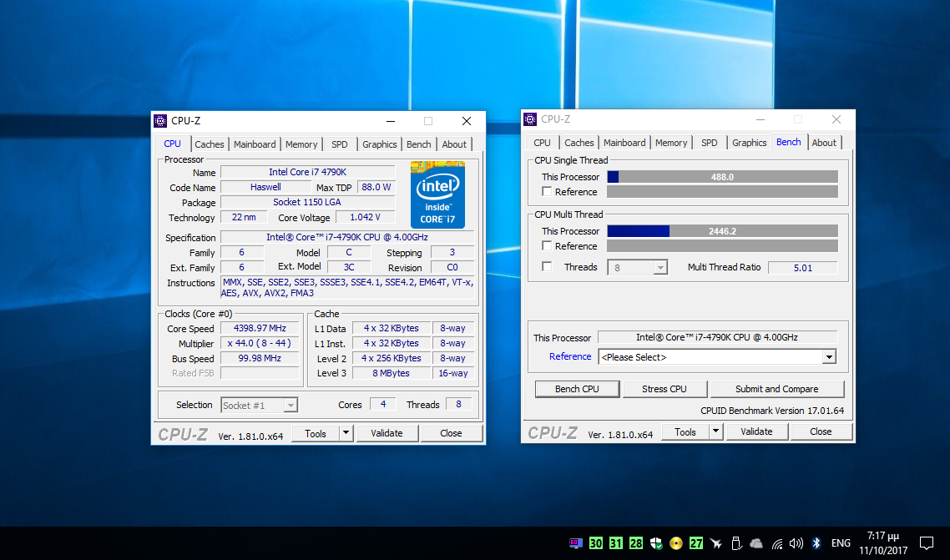Image resolution: width=950 pixels, height=560 pixels.
Task: Switch to SPD tab in right CPU-Z window
Action: (x=709, y=143)
